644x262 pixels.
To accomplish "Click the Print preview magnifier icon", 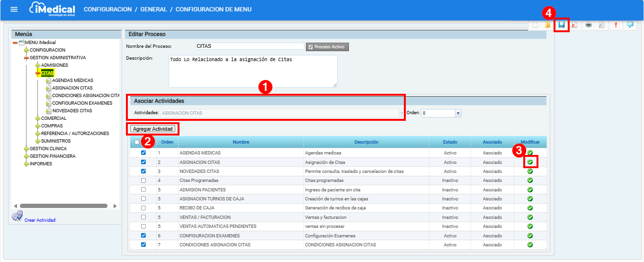I will click(x=601, y=25).
